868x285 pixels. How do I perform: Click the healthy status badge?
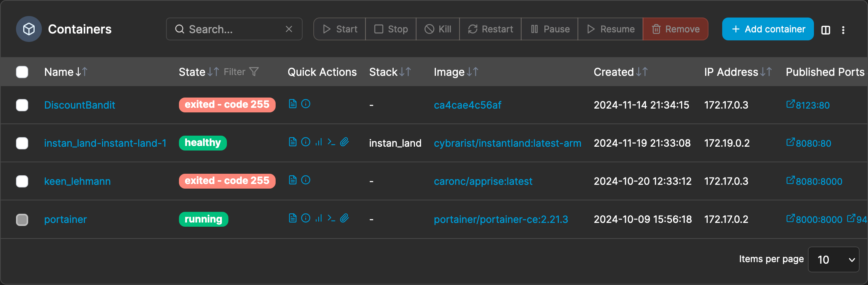203,143
